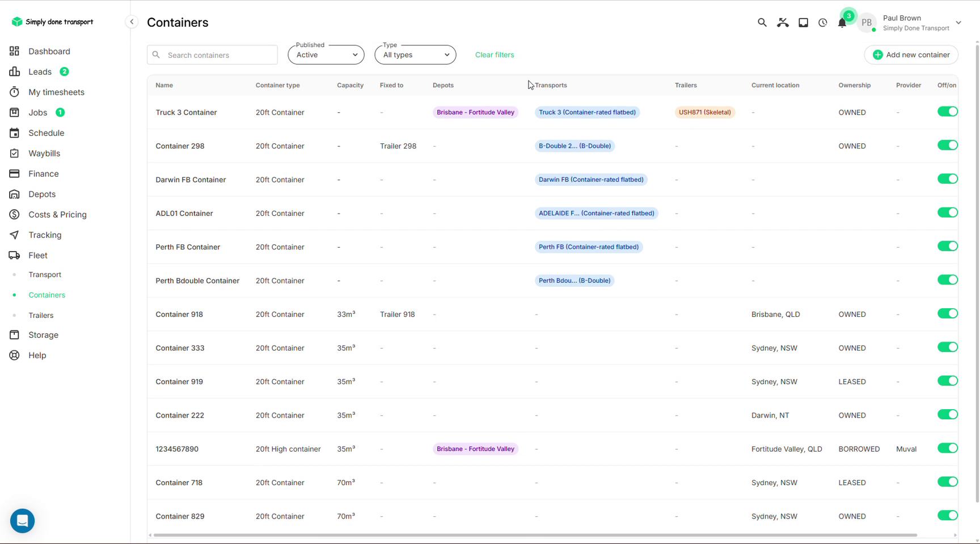The image size is (980, 544).
Task: Open Storage in sidebar
Action: (x=43, y=335)
